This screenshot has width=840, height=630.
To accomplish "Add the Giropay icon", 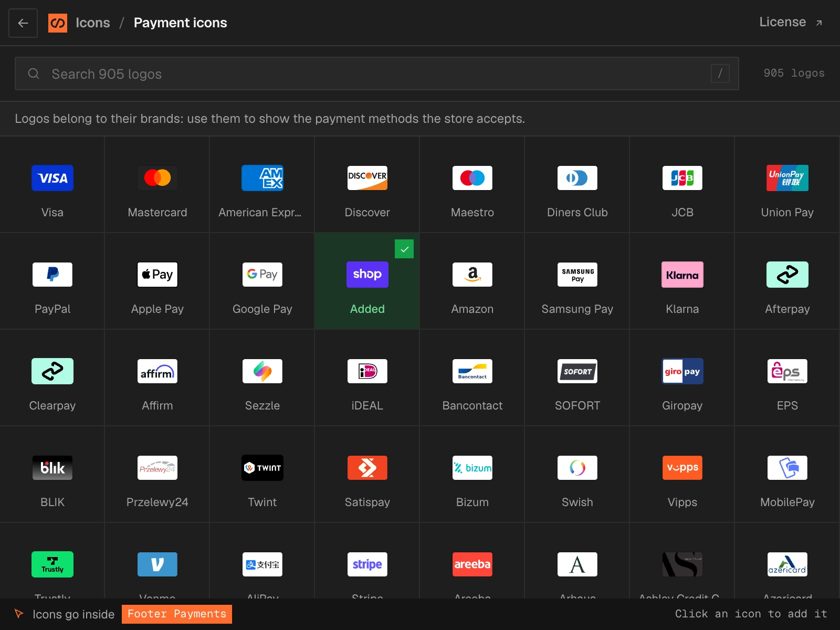I will (682, 377).
